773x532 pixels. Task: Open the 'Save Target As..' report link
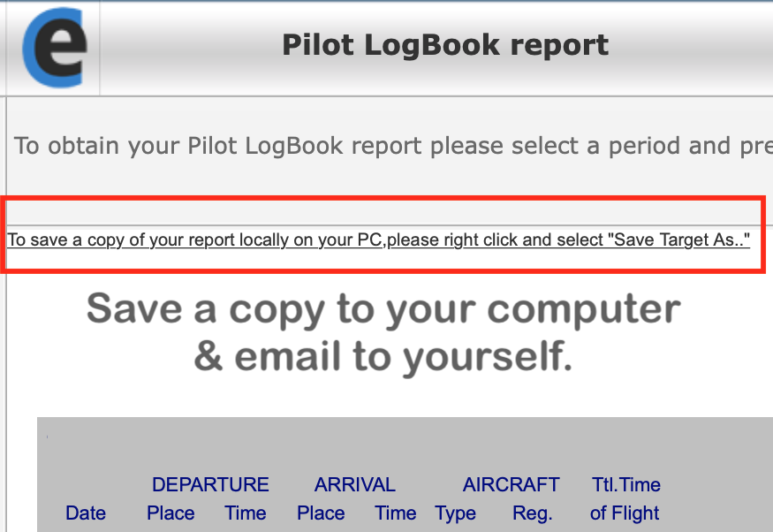pos(378,239)
